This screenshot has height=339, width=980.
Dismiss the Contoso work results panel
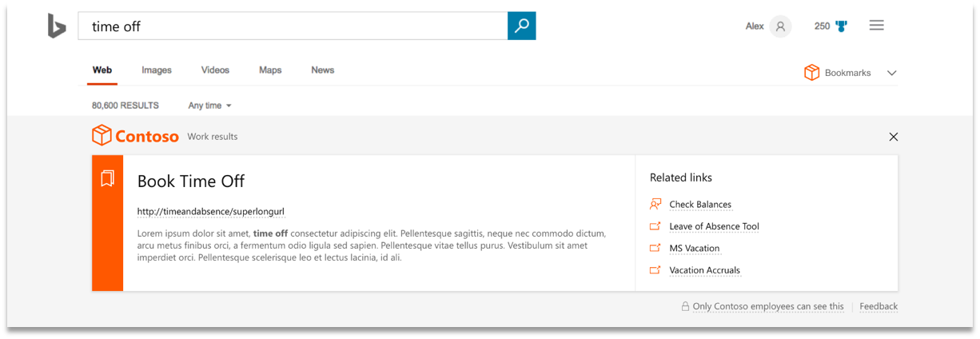(893, 137)
